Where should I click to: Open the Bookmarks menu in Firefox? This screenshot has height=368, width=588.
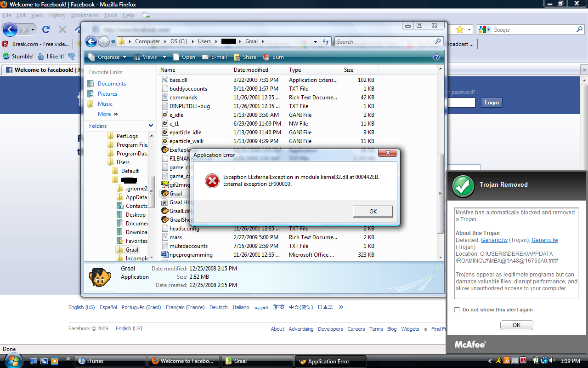click(x=85, y=15)
